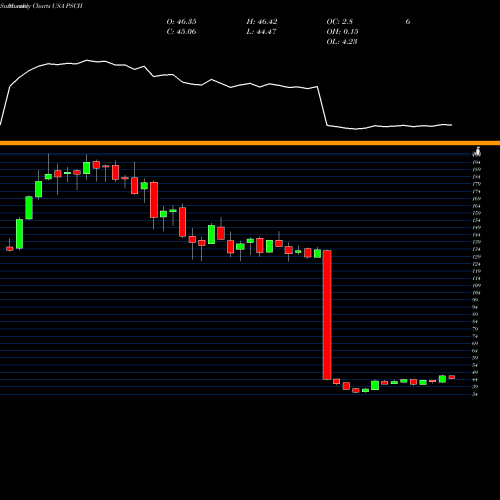Click the open price value O: 46.35

point(181,22)
